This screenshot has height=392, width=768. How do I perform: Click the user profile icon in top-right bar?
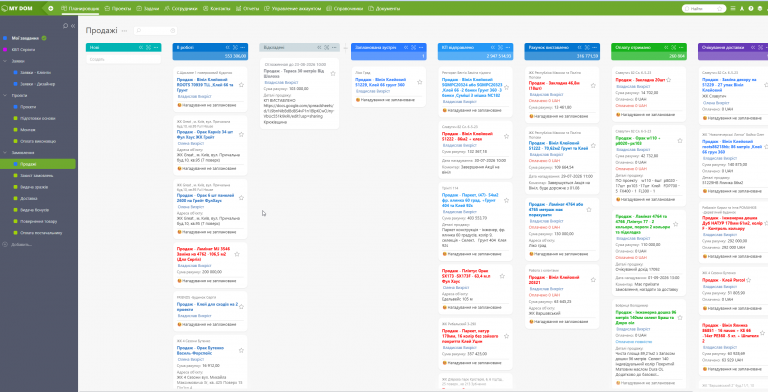click(742, 8)
